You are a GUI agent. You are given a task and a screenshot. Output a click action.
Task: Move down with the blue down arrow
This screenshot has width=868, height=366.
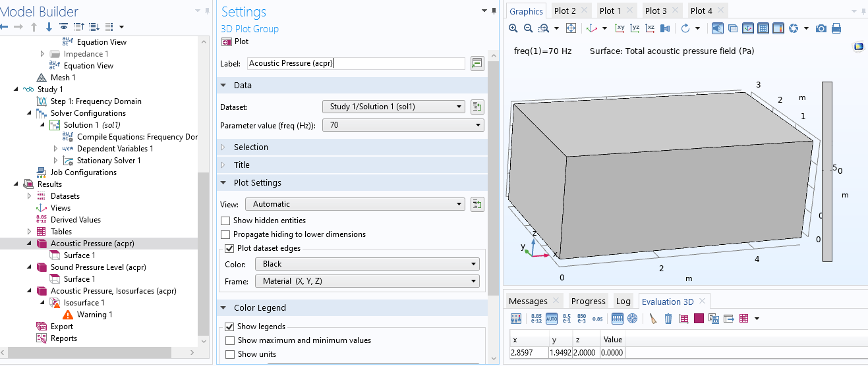[48, 27]
